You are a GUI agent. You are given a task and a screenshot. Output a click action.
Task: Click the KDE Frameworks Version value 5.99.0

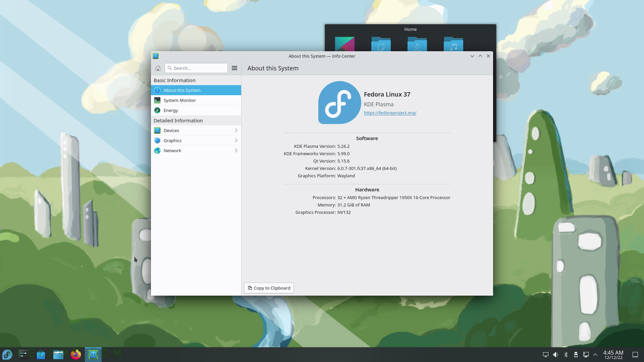point(343,154)
